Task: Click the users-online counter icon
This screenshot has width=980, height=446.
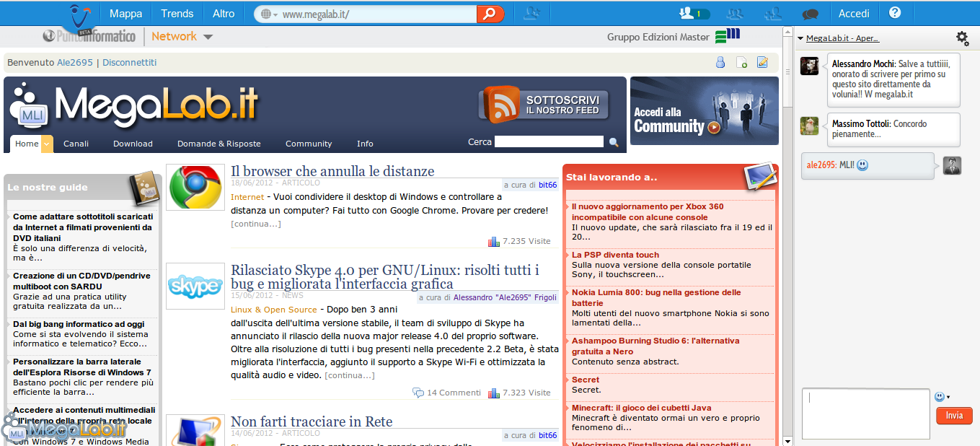Action: pos(694,13)
